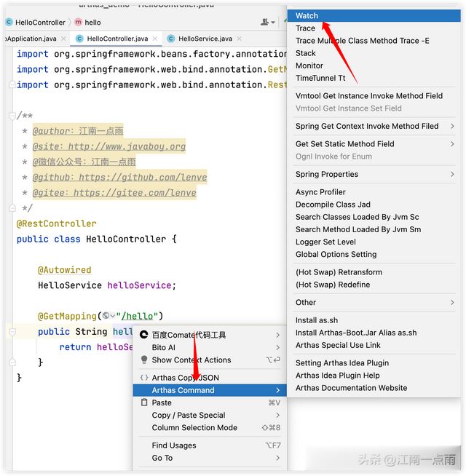Close the HelloController.java tab
This screenshot has width=466, height=476.
pos(155,39)
